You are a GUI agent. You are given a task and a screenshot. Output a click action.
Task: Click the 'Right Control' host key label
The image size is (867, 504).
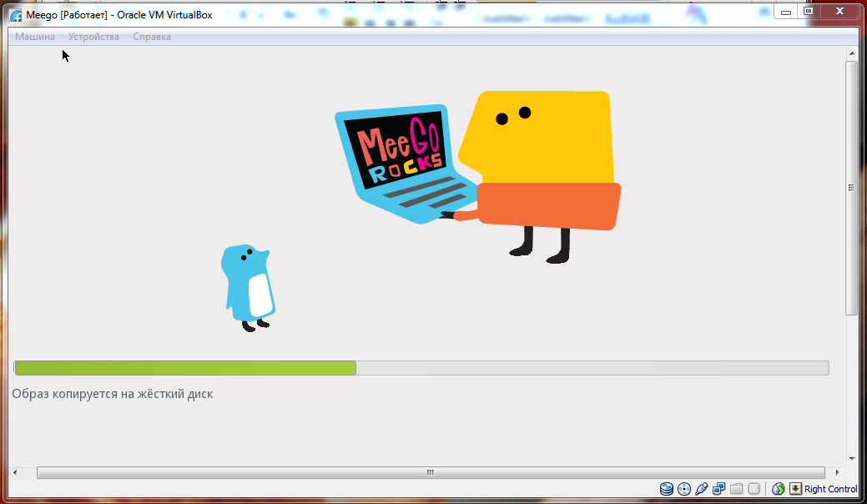click(x=830, y=489)
